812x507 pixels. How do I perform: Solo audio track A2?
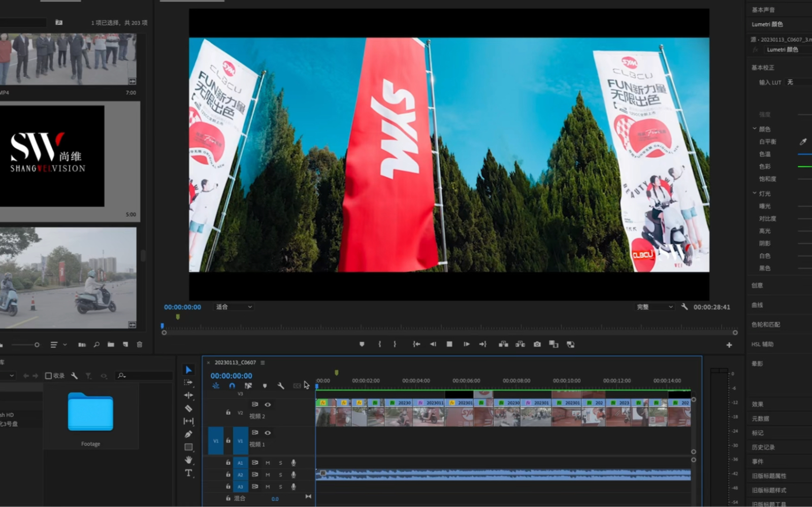(280, 475)
